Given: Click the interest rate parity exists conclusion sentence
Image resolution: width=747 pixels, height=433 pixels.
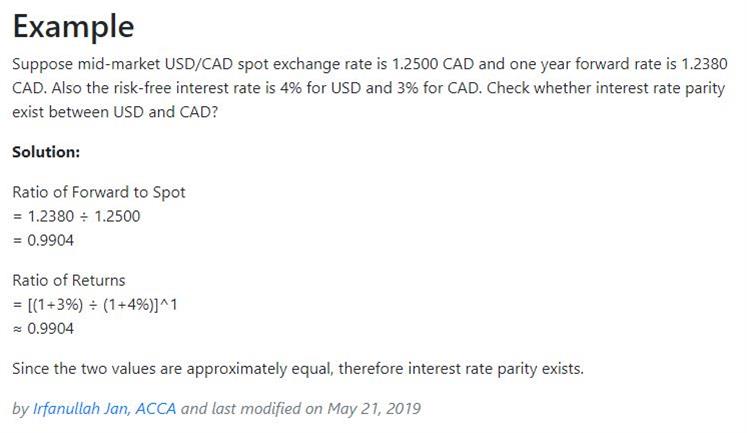Looking at the screenshot, I should pyautogui.click(x=298, y=369).
